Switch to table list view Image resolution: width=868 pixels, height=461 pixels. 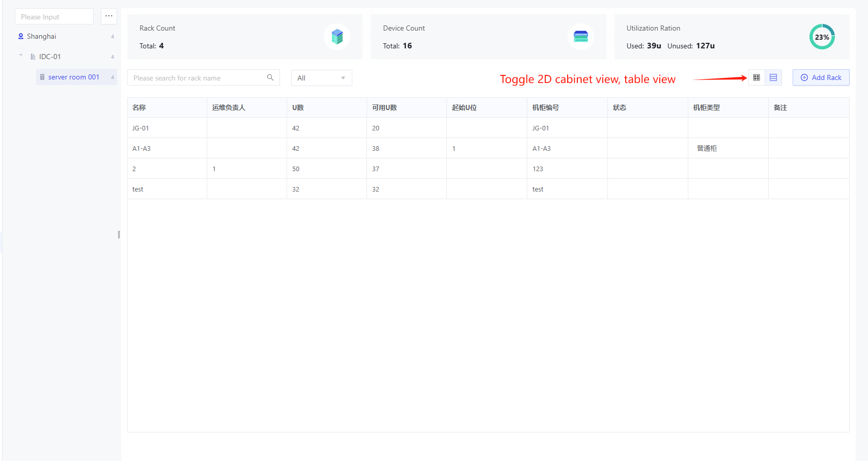(x=773, y=77)
